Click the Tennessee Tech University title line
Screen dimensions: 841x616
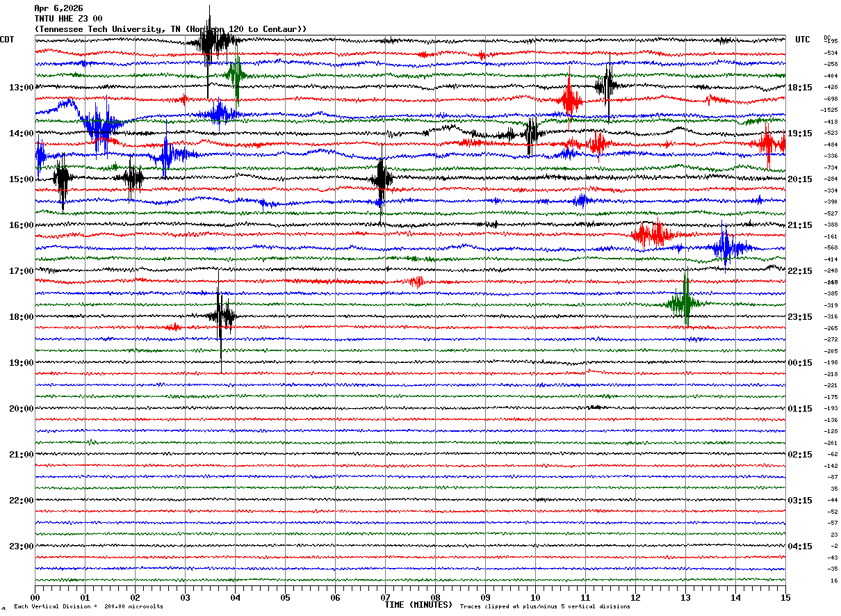170,29
